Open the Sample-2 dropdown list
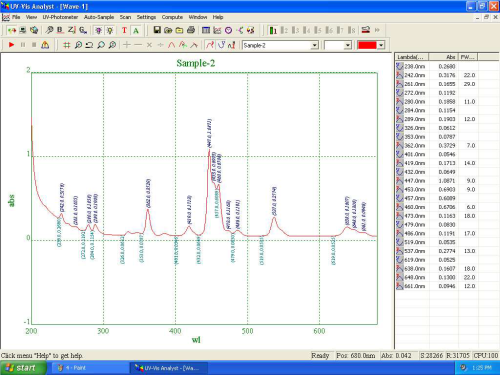 (x=314, y=45)
